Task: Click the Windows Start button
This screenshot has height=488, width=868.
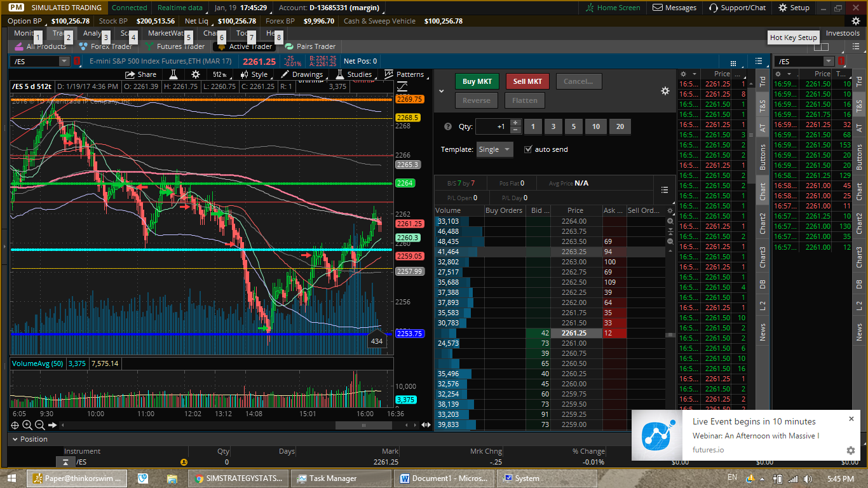Action: [x=11, y=478]
